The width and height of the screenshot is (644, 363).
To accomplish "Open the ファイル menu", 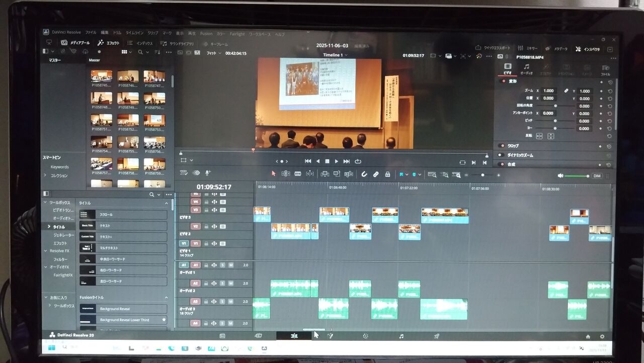I will pyautogui.click(x=91, y=33).
